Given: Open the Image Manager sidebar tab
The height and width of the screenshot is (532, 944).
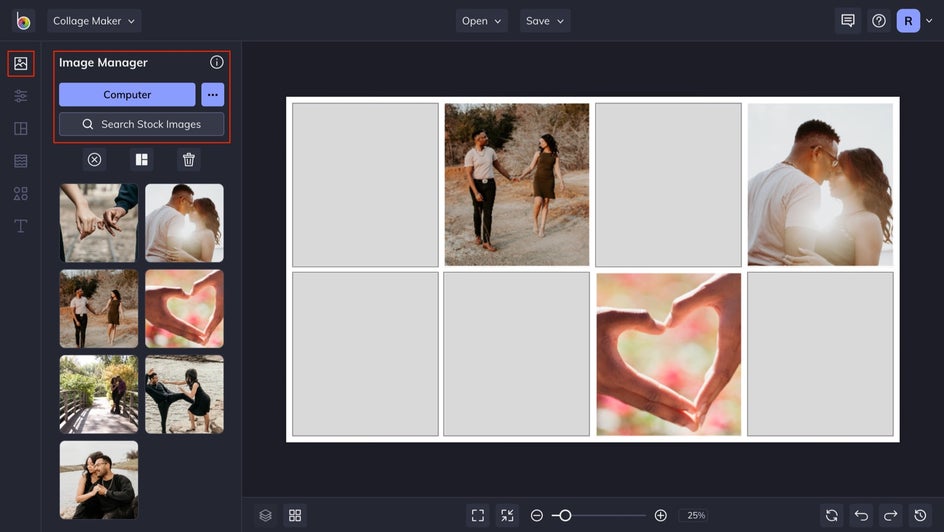Looking at the screenshot, I should [x=20, y=63].
